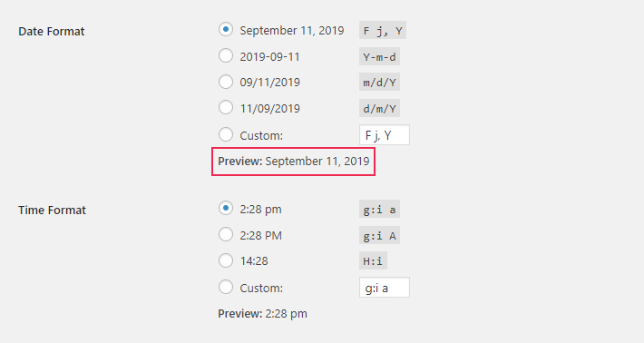
Task: Choose the 2:28 PM uppercase time format
Action: pyautogui.click(x=226, y=234)
